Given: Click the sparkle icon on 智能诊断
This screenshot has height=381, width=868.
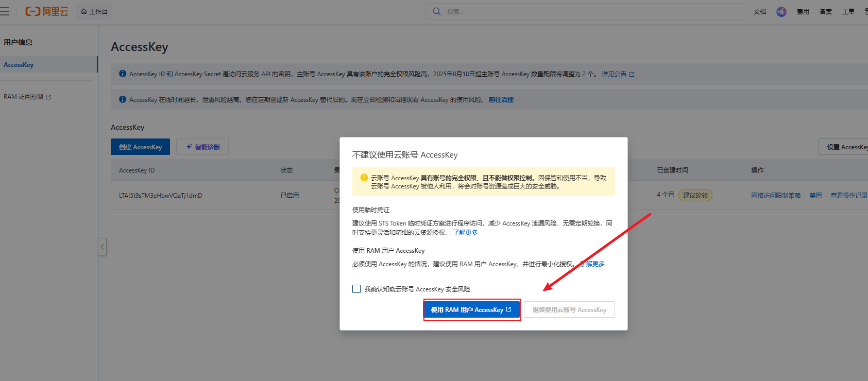Looking at the screenshot, I should 189,147.
